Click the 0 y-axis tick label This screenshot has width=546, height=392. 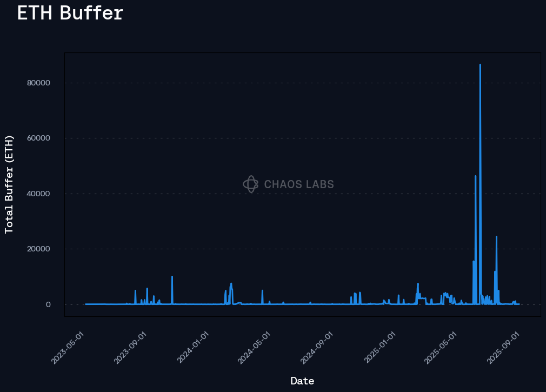(x=48, y=304)
